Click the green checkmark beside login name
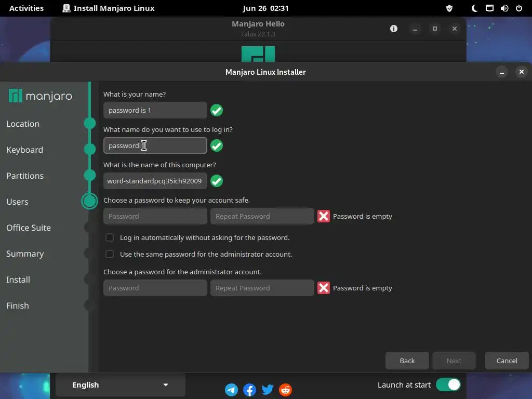This screenshot has height=399, width=532. (217, 145)
